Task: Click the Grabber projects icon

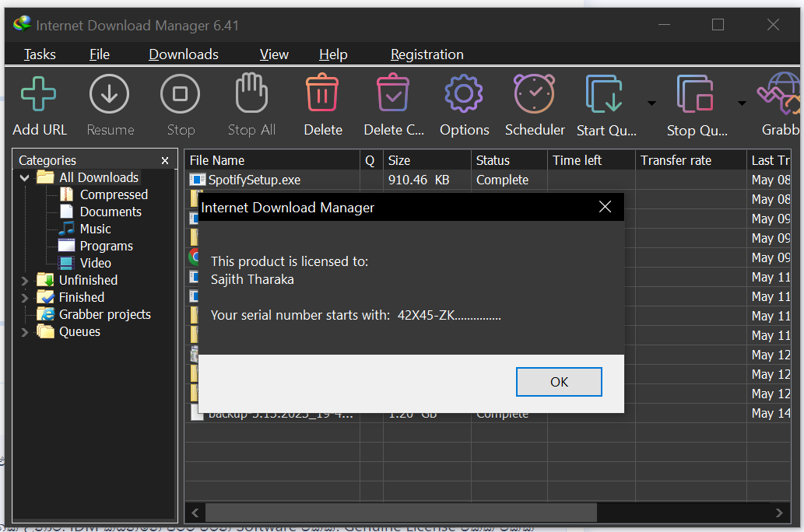Action: (x=46, y=314)
